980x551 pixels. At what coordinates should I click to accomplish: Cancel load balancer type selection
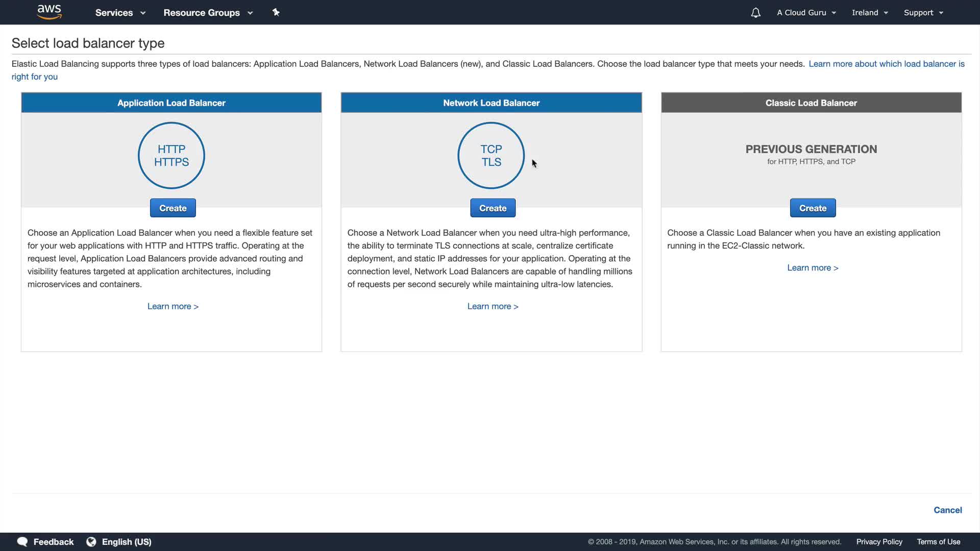[947, 510]
